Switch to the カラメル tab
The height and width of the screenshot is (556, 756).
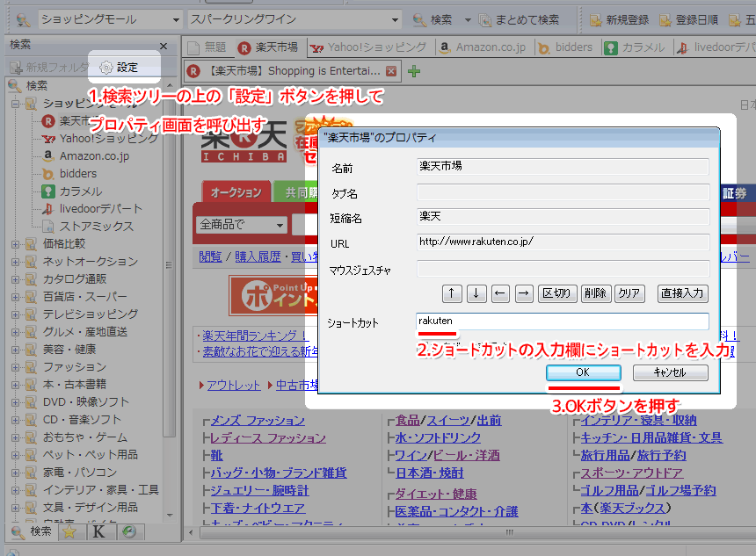[635, 47]
